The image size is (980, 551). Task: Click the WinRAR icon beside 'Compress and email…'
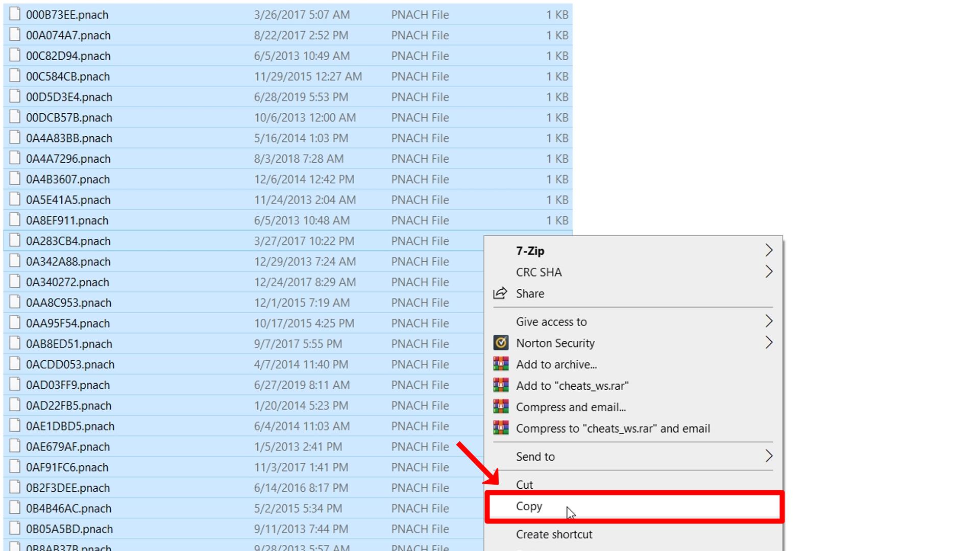click(501, 407)
